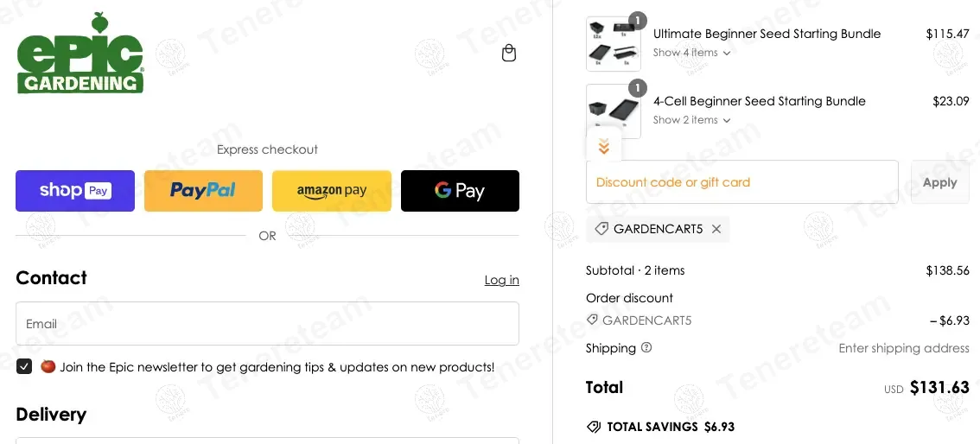
Task: Select Google Pay express checkout
Action: point(460,191)
